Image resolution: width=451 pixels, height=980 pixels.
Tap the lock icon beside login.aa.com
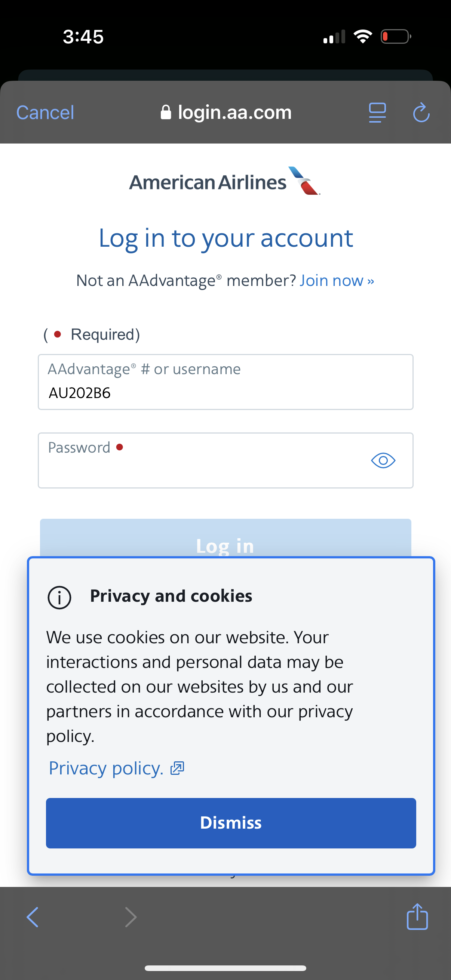coord(167,111)
